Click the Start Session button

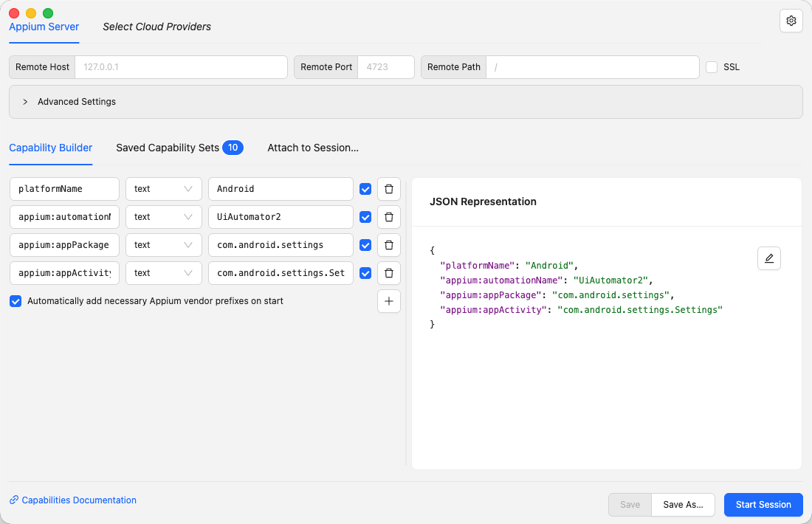coord(763,505)
